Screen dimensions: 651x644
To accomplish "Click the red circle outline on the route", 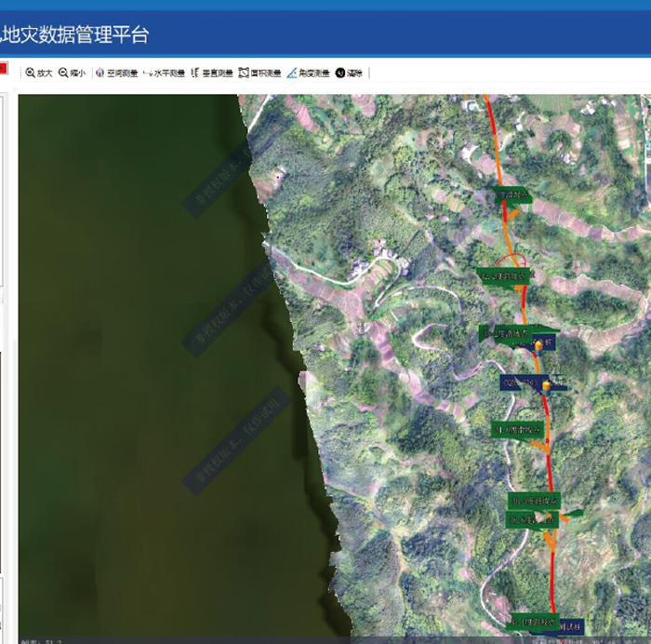I will 510,260.
